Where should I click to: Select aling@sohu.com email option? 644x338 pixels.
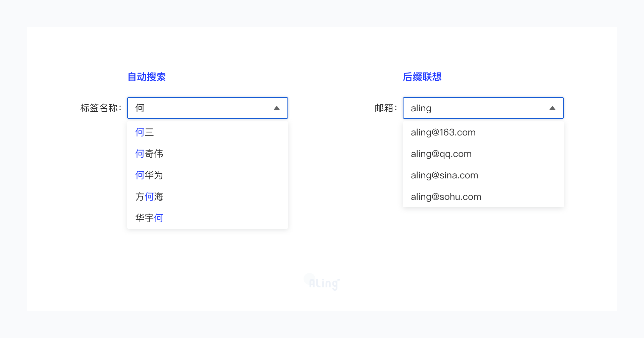[446, 196]
